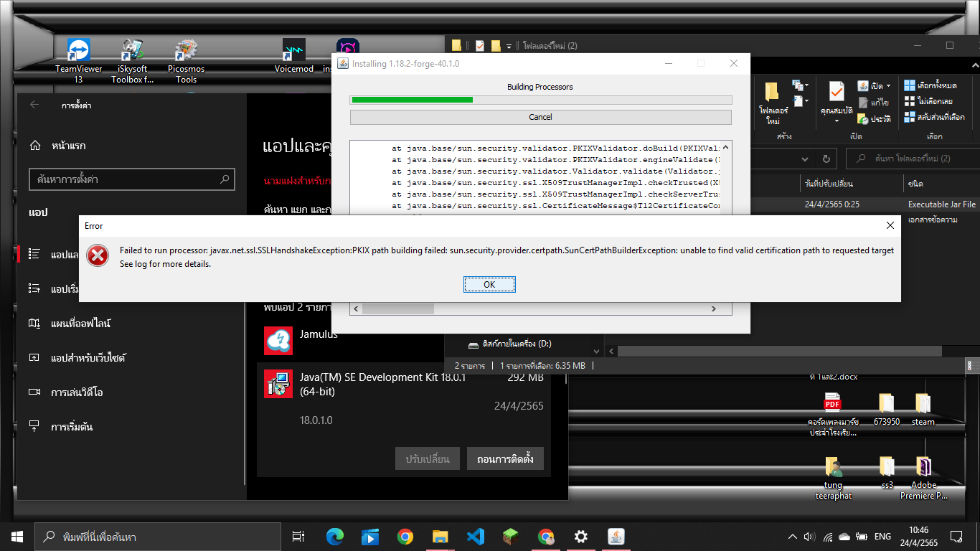This screenshot has height=551, width=980.
Task: Expand Properties dropdown arrow in ribbon
Action: click(x=837, y=121)
